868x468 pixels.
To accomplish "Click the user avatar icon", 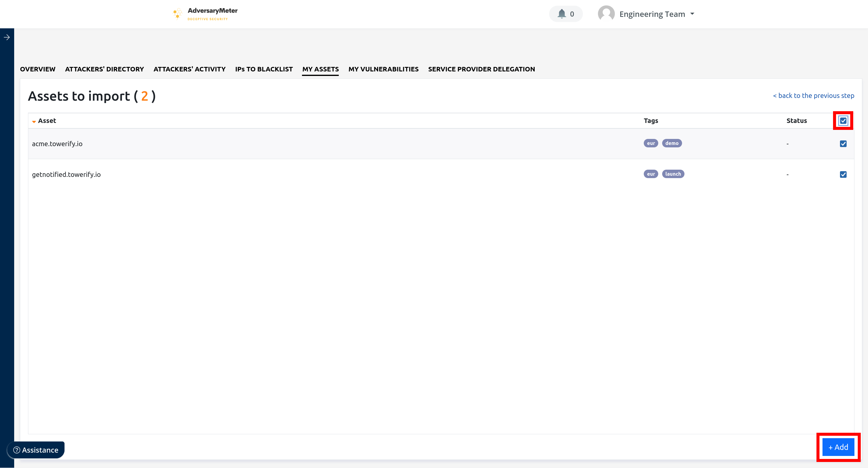I will coord(606,14).
